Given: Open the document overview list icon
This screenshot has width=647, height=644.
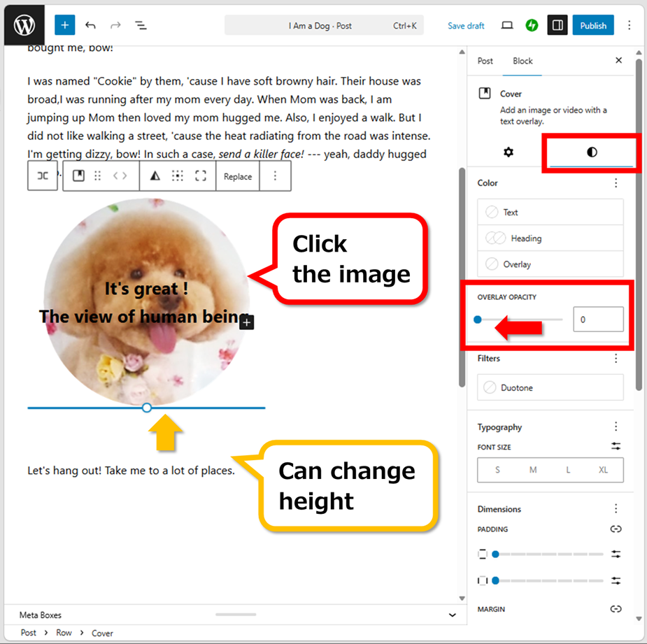Looking at the screenshot, I should [x=141, y=25].
